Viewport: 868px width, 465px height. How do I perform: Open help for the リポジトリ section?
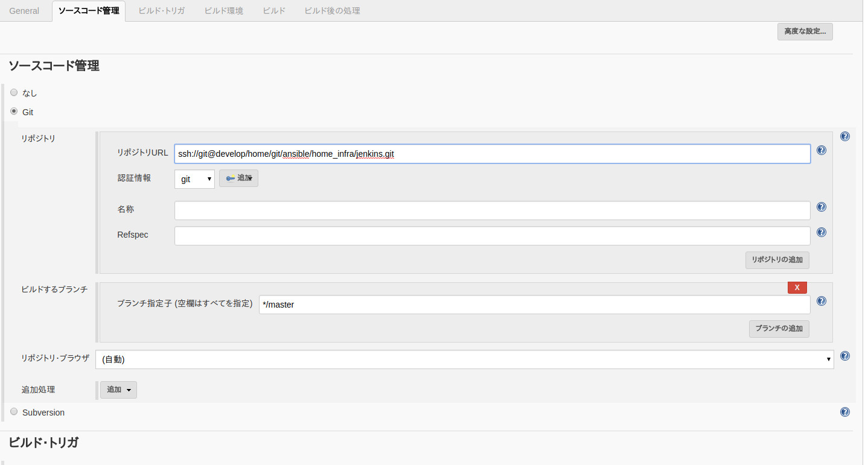point(844,136)
